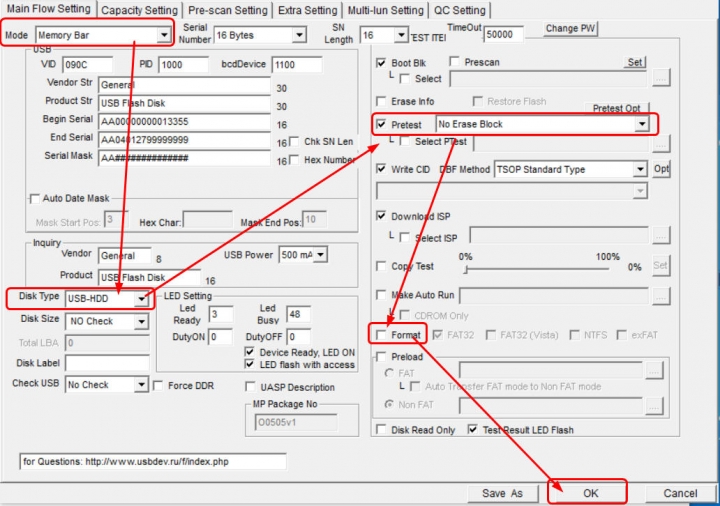720x506 pixels.
Task: Enable the Hex Number checkbox
Action: (x=294, y=160)
